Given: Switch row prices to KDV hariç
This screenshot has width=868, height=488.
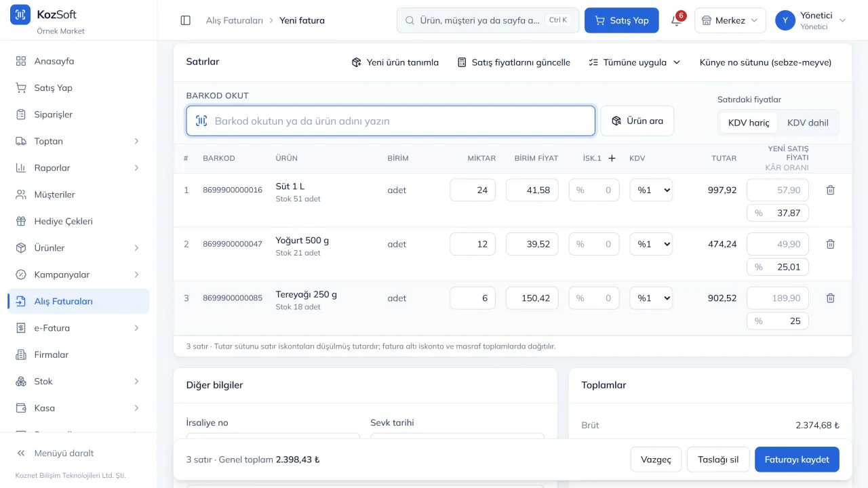Looking at the screenshot, I should pyautogui.click(x=749, y=123).
